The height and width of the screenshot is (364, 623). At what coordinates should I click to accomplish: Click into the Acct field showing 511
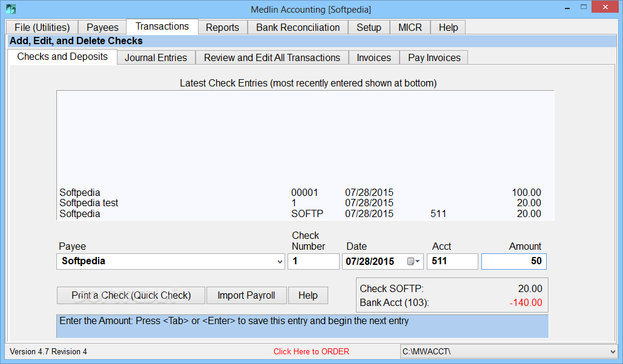click(x=452, y=261)
